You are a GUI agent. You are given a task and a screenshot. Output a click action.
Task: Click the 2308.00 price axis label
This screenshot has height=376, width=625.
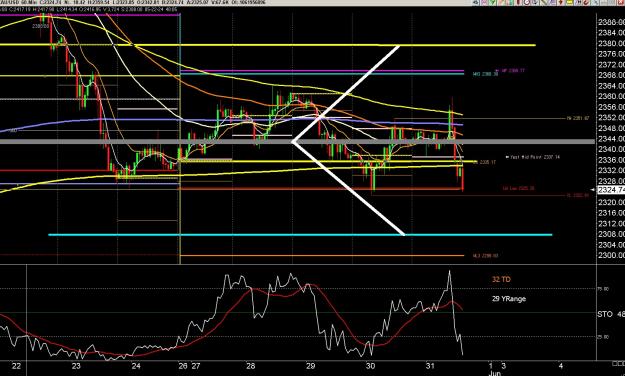click(x=611, y=234)
